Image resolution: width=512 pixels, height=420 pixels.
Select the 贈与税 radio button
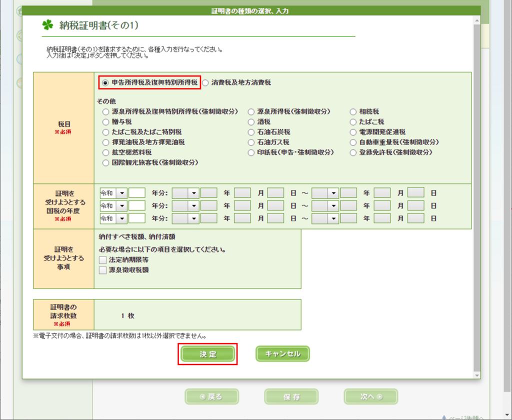105,121
